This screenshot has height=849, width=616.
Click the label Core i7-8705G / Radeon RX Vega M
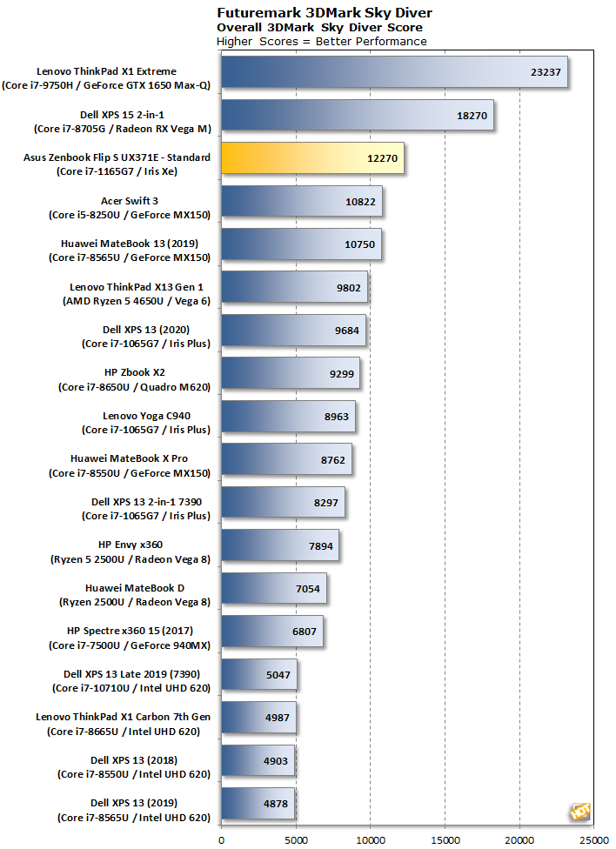(123, 129)
